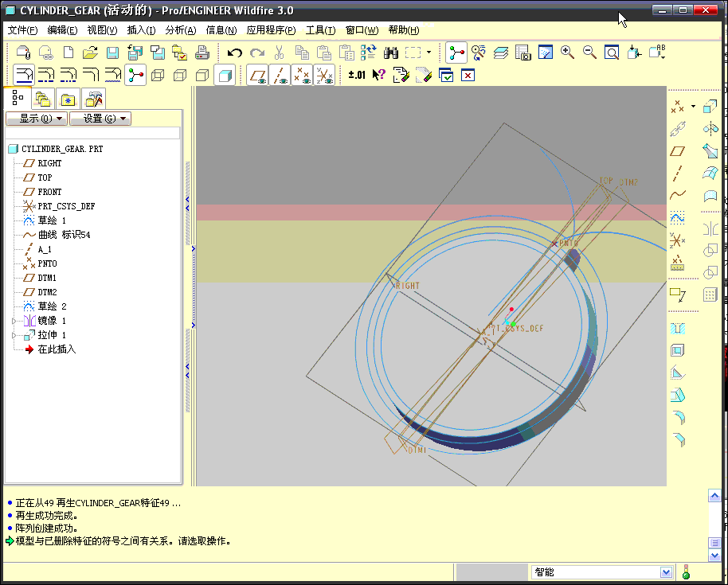Image resolution: width=728 pixels, height=585 pixels.
Task: Create a new file with the blank page icon
Action: 68,53
